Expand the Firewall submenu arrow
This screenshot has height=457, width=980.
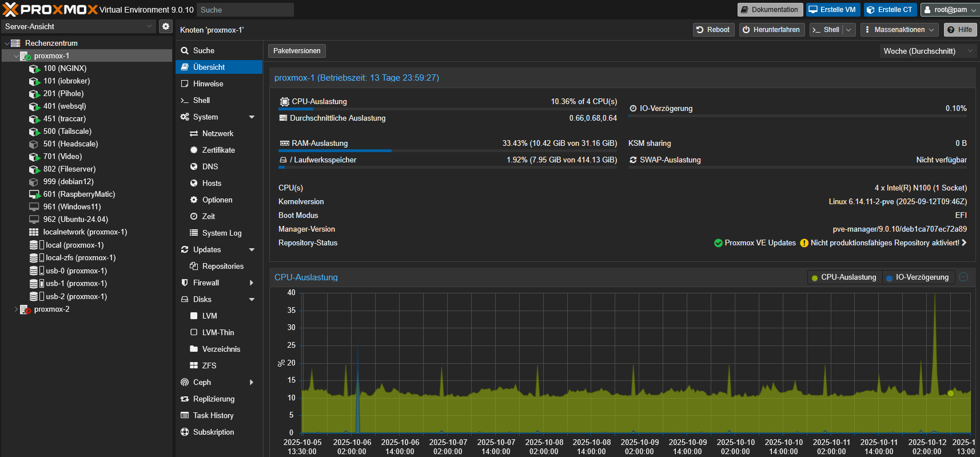[x=252, y=283]
